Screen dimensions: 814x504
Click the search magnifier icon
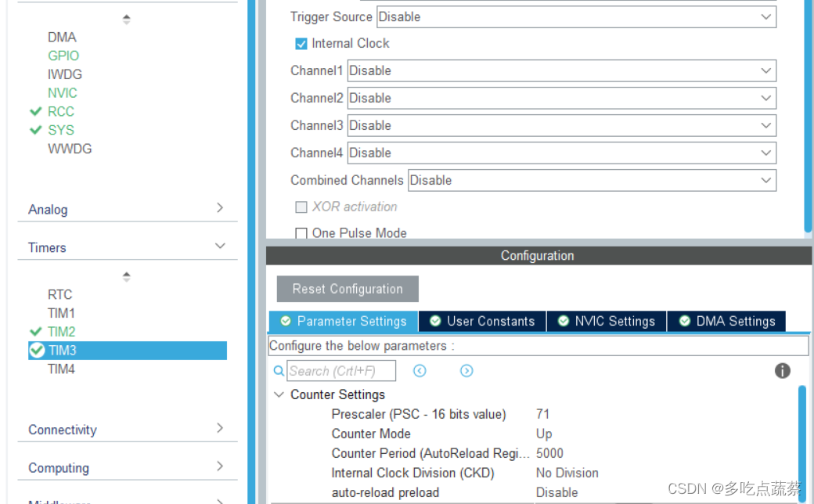(x=279, y=371)
